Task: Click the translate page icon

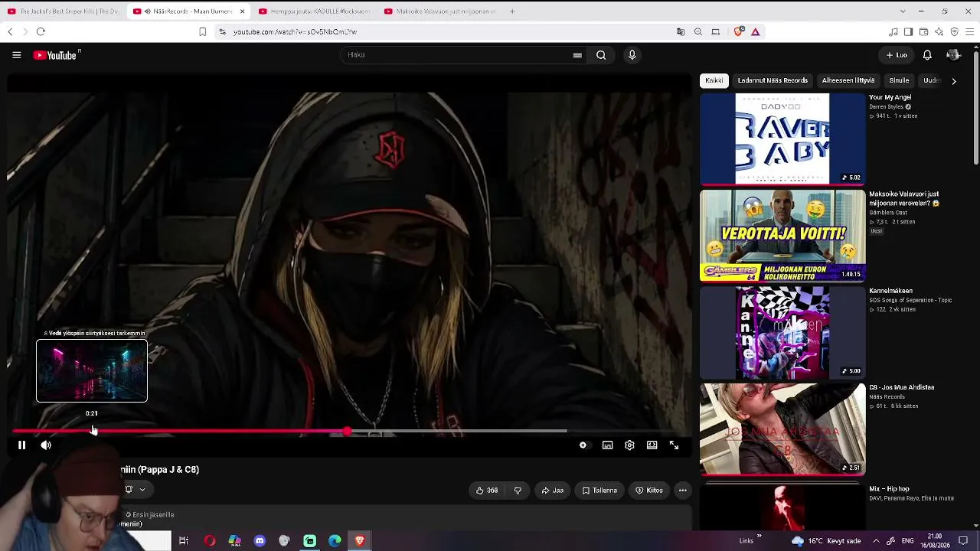Action: pyautogui.click(x=681, y=32)
